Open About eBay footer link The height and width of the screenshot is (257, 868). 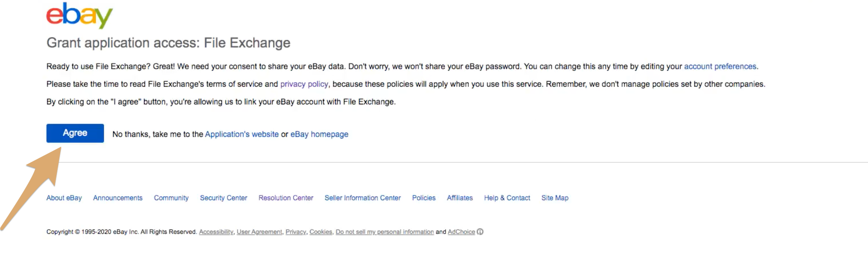tap(64, 198)
